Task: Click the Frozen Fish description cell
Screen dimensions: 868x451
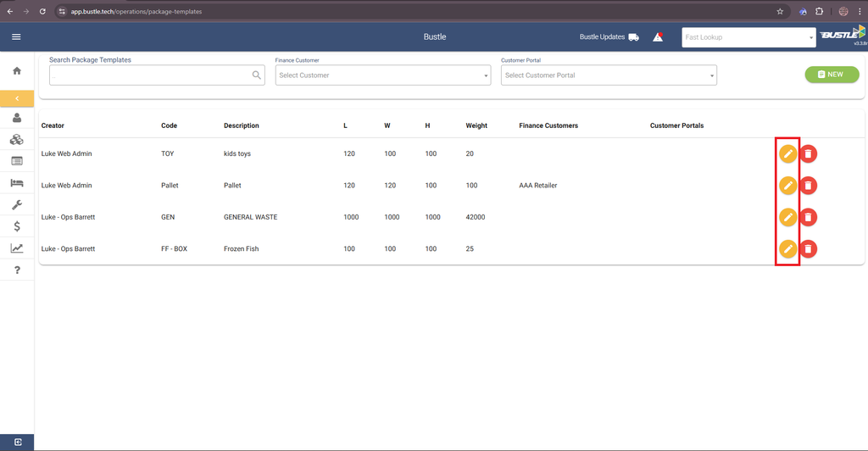Action: (241, 249)
